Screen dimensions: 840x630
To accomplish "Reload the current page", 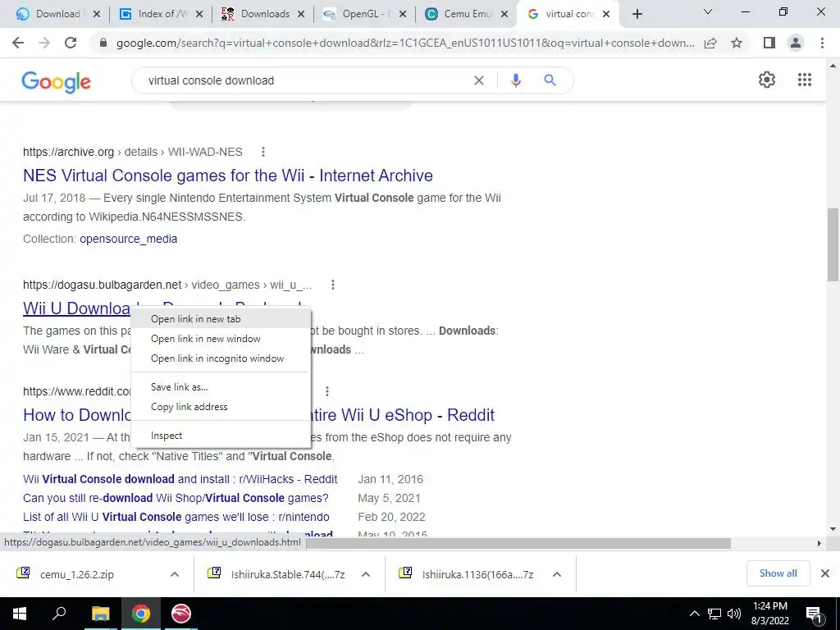I will click(x=71, y=43).
